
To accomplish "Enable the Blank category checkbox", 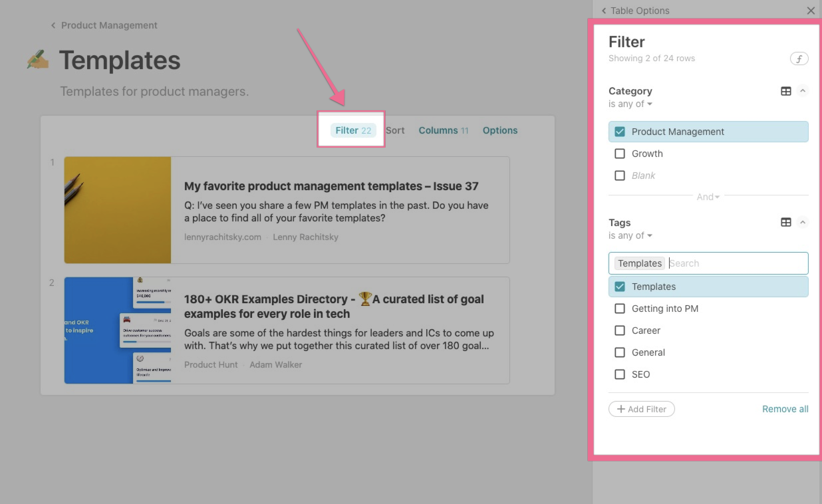I will [x=620, y=176].
